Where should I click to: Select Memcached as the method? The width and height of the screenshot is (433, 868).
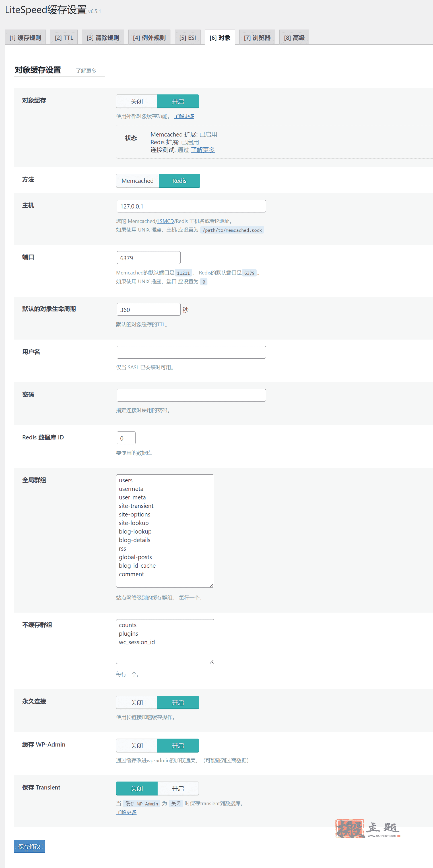[137, 181]
